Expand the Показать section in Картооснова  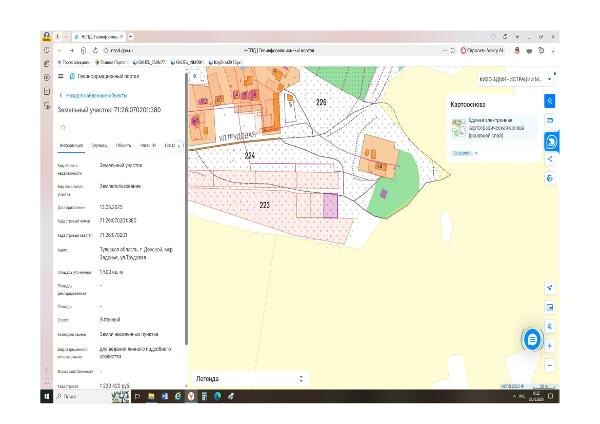(x=465, y=153)
